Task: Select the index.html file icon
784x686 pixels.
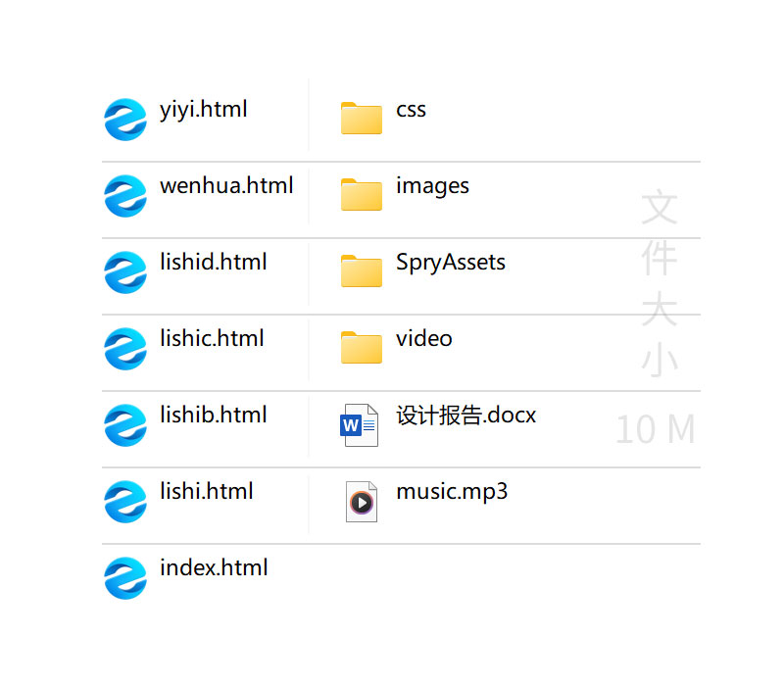Action: (125, 578)
